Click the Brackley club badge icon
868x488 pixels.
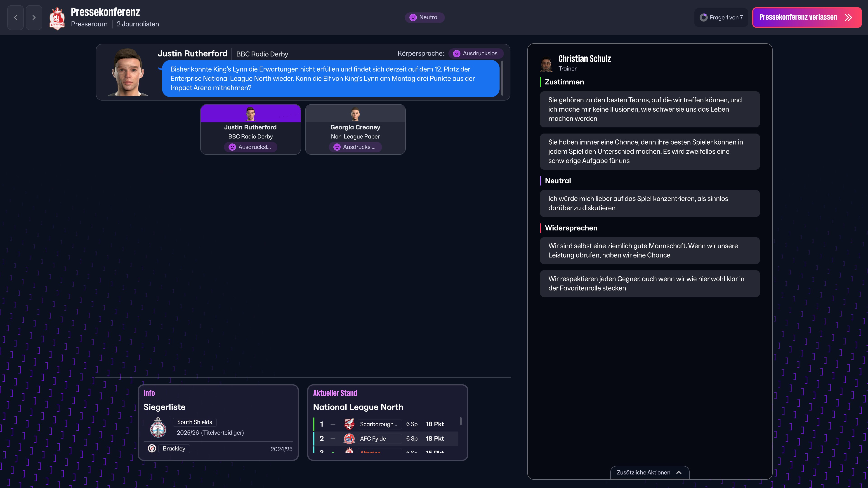pos(152,448)
